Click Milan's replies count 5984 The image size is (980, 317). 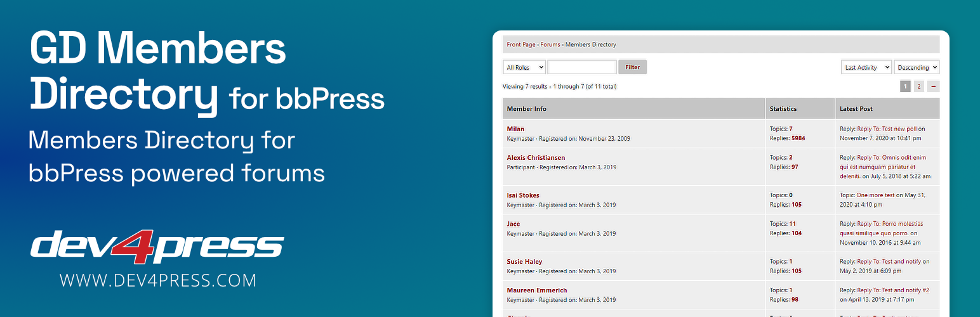click(x=798, y=138)
